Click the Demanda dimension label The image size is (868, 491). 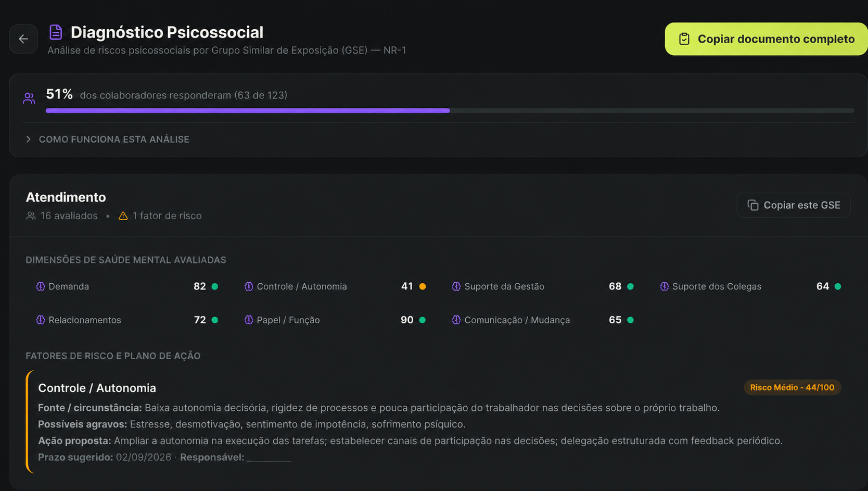pyautogui.click(x=69, y=286)
